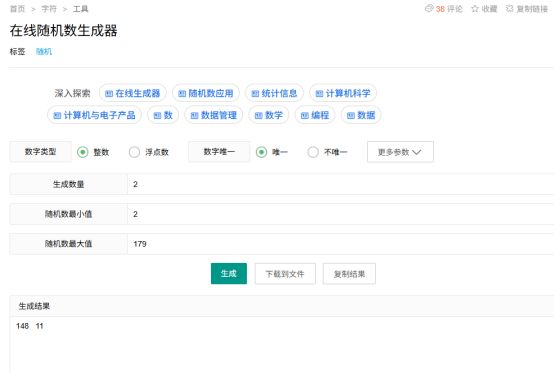Click the 随机数最小值 input field
The height and width of the screenshot is (374, 554).
[340, 214]
